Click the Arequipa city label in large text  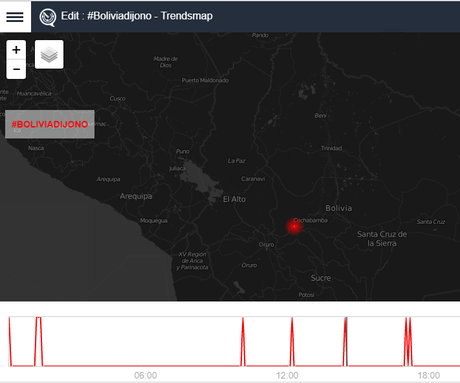(x=136, y=196)
